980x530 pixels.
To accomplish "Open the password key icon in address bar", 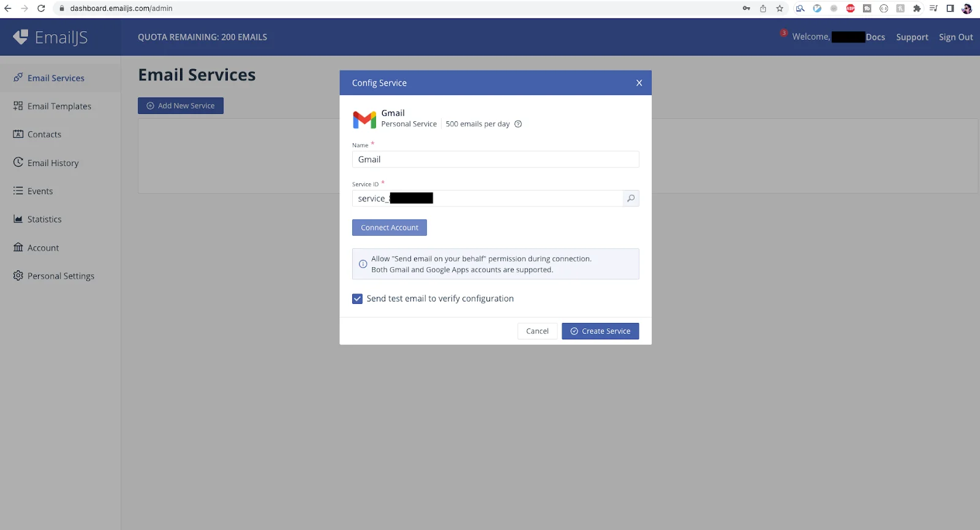I will pos(746,9).
